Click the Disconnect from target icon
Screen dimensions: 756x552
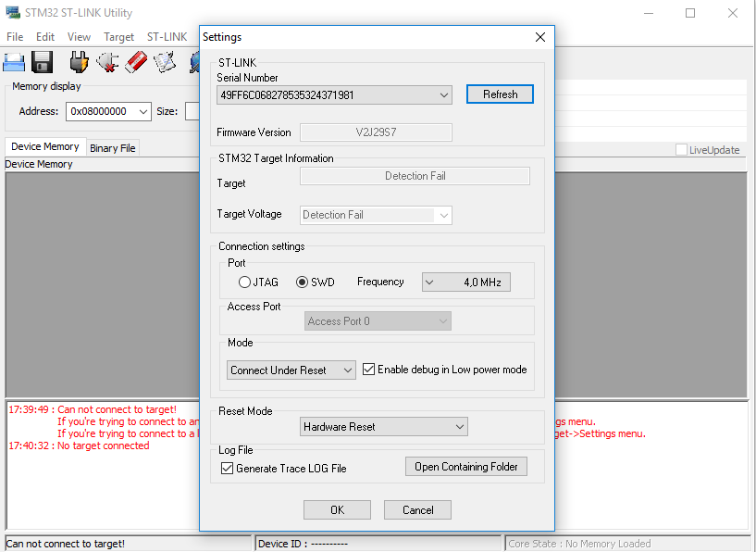tap(107, 62)
